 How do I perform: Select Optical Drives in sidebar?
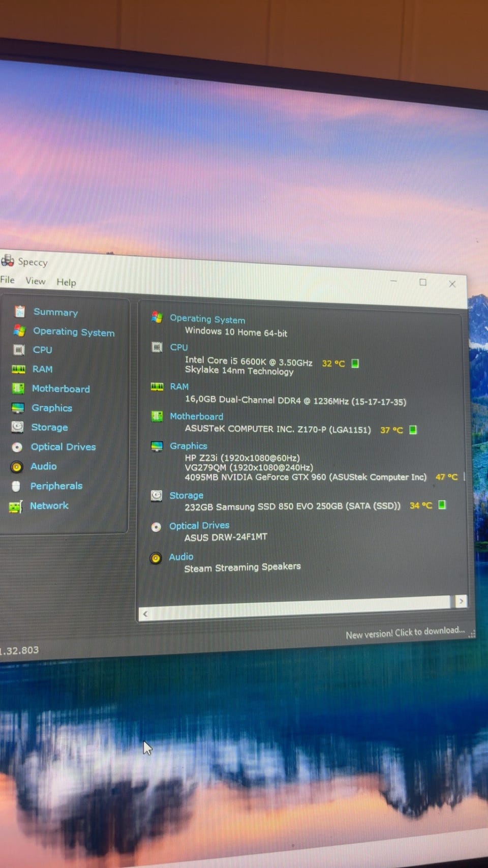point(63,446)
